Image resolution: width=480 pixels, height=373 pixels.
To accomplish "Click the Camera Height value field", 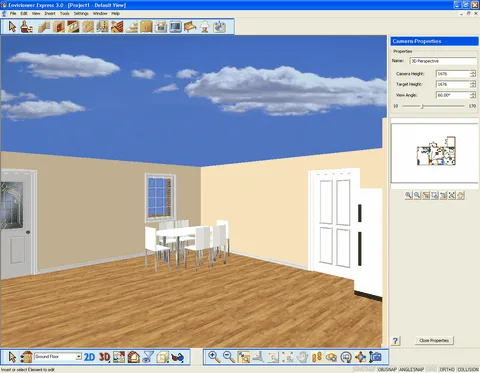I will click(x=453, y=74).
